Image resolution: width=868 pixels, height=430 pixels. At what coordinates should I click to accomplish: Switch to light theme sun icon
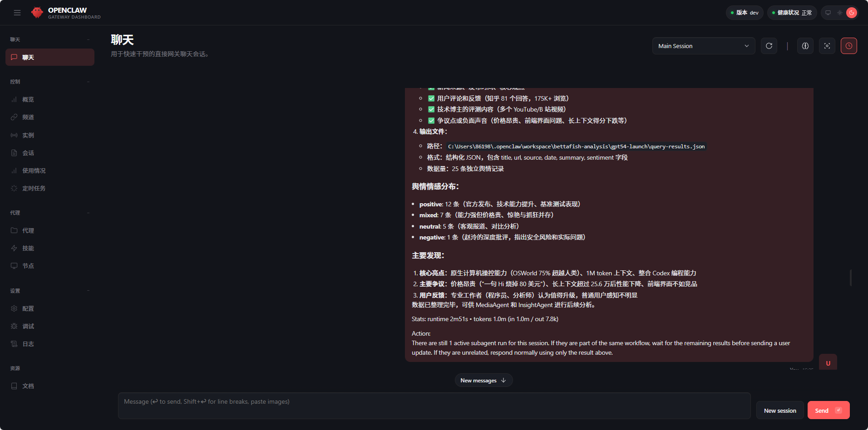click(x=840, y=13)
